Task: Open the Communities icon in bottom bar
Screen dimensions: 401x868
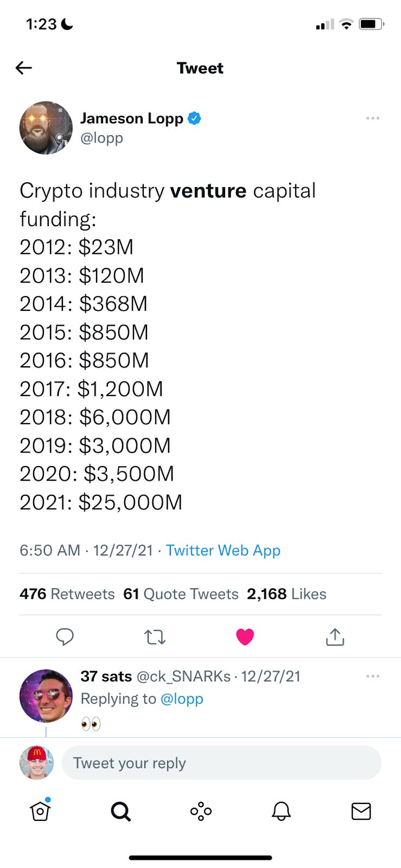Action: tap(200, 812)
